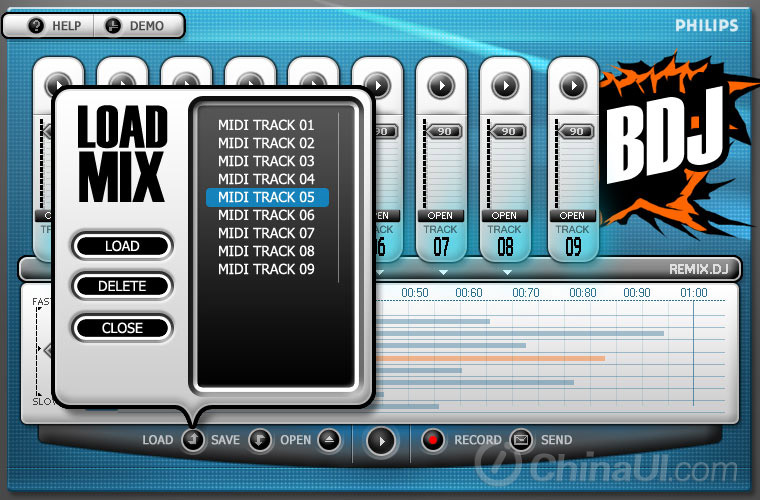The image size is (760, 500).
Task: Click the play icon above Track 08
Action: pos(505,86)
